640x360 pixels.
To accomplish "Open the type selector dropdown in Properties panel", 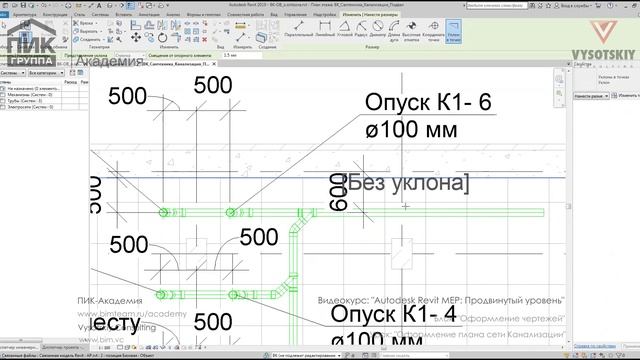I will point(591,96).
